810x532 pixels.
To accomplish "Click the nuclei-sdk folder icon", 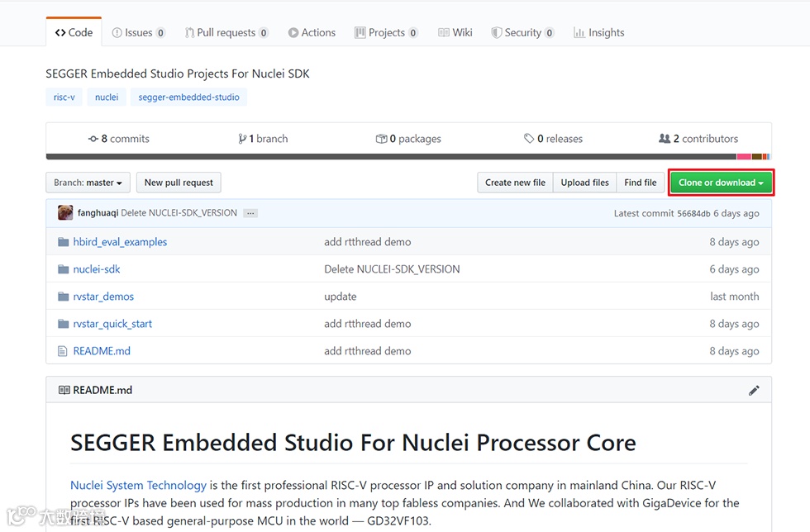I will click(x=63, y=269).
